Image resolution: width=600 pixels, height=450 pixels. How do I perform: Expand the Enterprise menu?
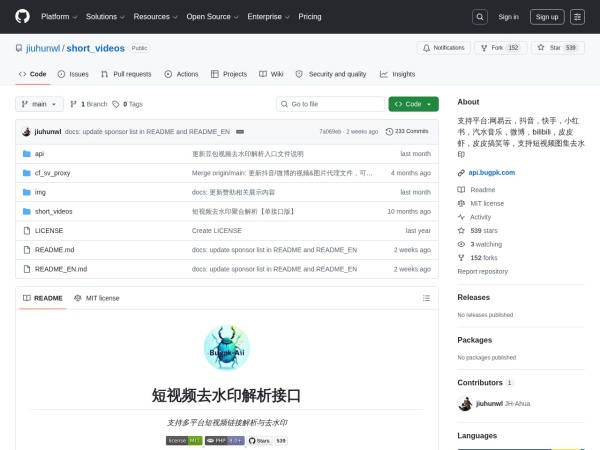click(268, 16)
